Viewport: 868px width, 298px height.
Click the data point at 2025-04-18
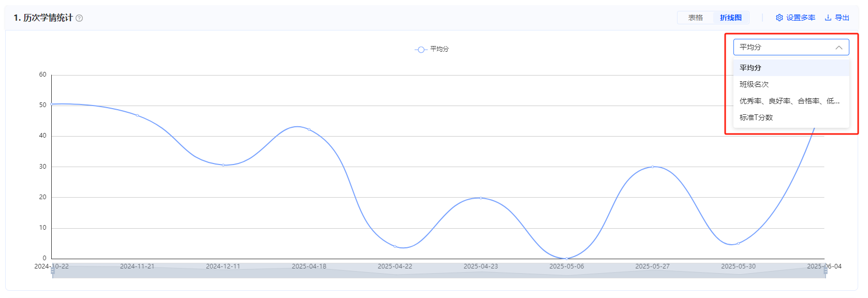(x=309, y=129)
